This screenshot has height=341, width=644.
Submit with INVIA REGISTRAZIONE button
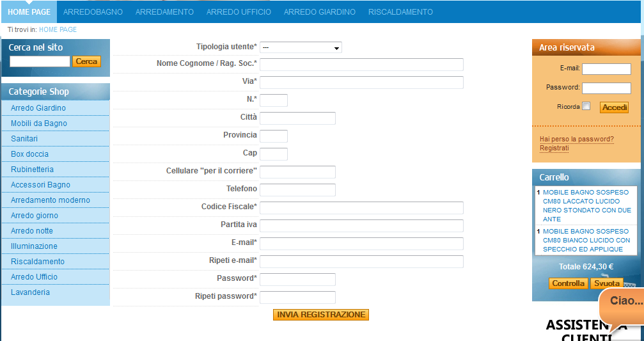(x=321, y=315)
